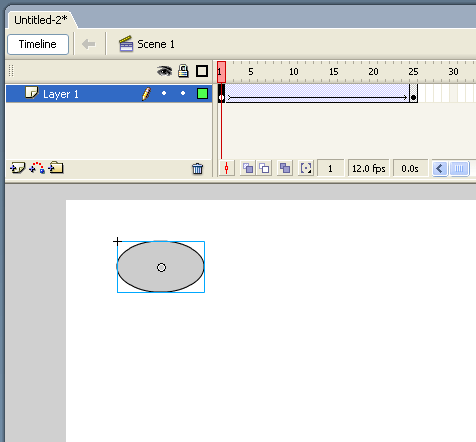Open the Untitled-2* document tab
This screenshot has width=476, height=442.
pos(41,20)
